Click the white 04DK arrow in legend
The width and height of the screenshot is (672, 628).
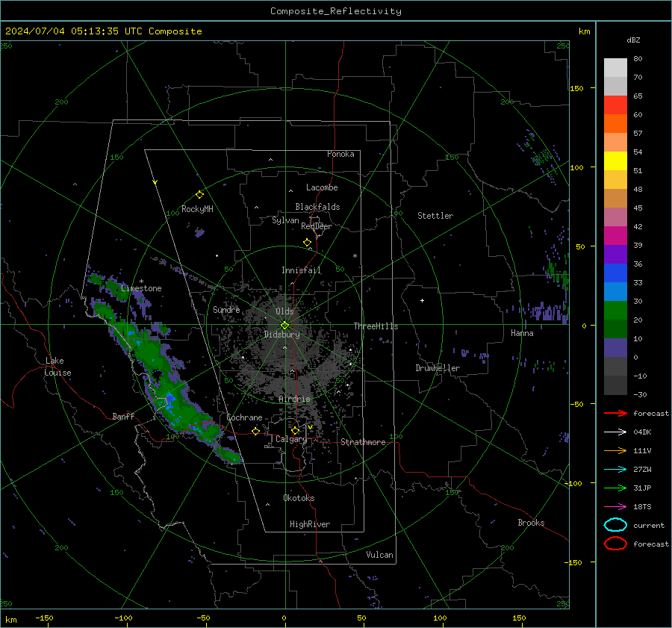(x=615, y=432)
